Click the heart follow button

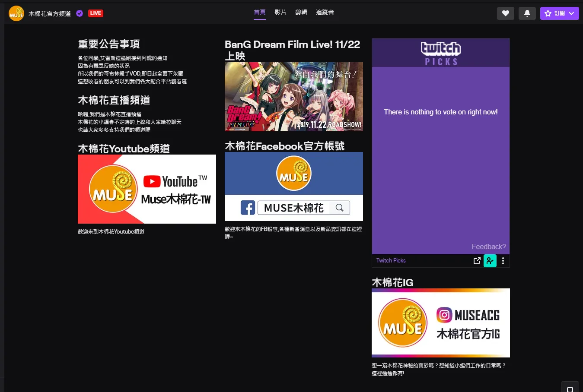(x=505, y=13)
